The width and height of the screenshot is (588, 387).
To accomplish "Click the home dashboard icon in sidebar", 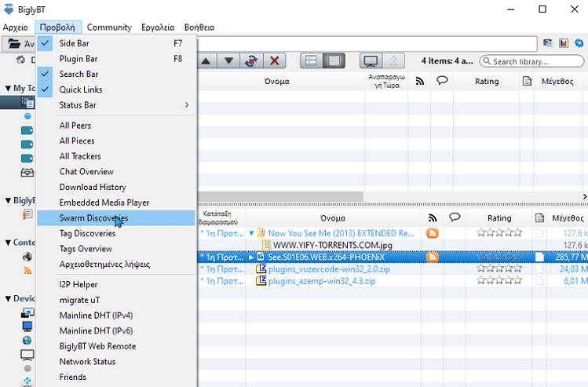I will 21,60.
